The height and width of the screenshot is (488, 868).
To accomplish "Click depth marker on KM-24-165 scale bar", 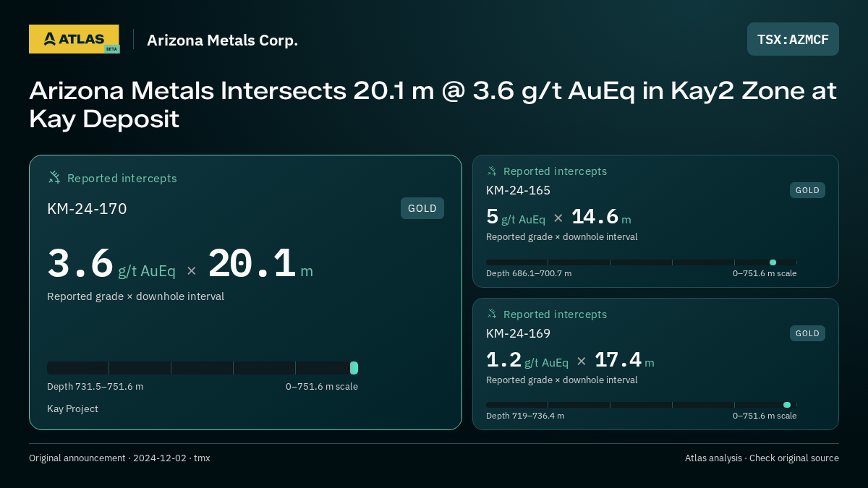I will (773, 262).
